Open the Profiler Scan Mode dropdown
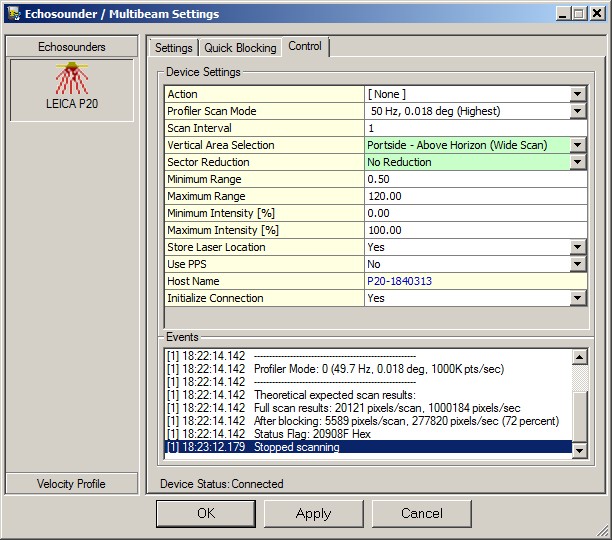 (x=577, y=111)
